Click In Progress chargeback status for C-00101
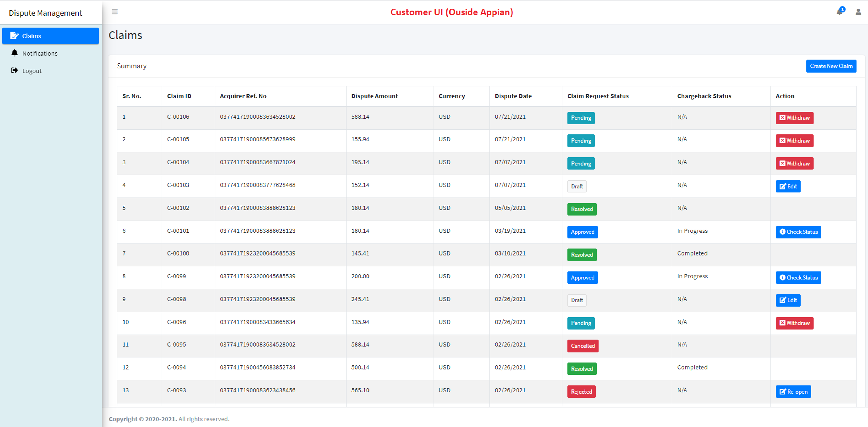This screenshot has width=868, height=427. (x=692, y=231)
